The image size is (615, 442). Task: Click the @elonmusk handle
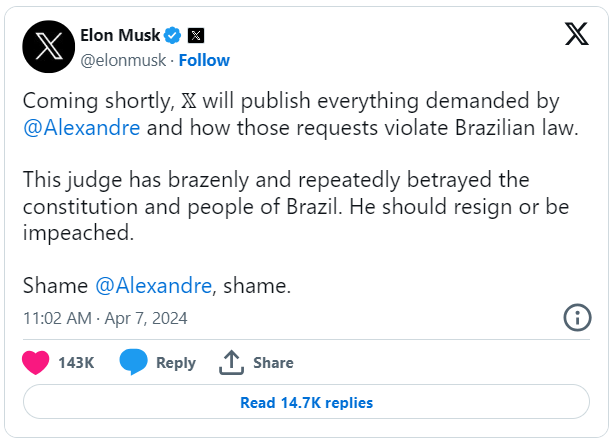[x=123, y=60]
